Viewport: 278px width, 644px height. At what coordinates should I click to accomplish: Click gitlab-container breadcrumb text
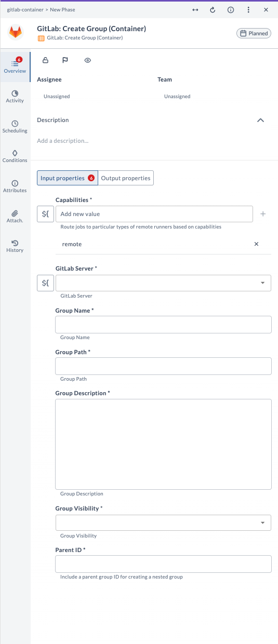point(25,10)
